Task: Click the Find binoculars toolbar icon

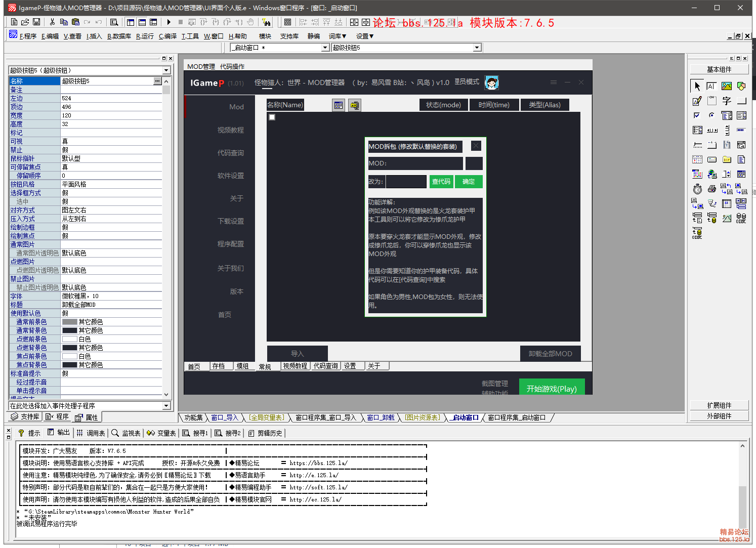Action: [267, 22]
